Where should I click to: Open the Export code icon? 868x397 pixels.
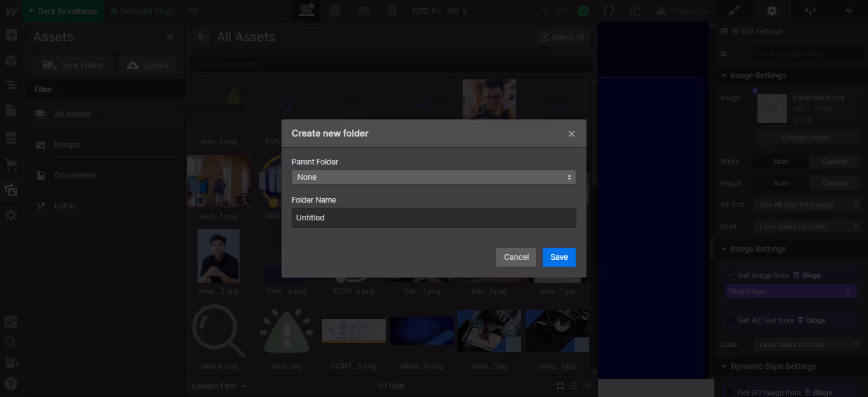tap(609, 11)
